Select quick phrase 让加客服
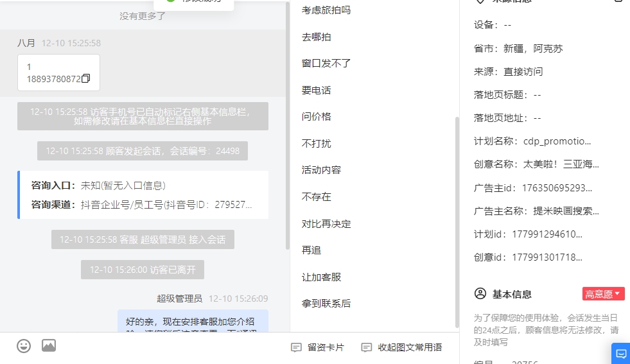The width and height of the screenshot is (630, 364). pyautogui.click(x=322, y=277)
